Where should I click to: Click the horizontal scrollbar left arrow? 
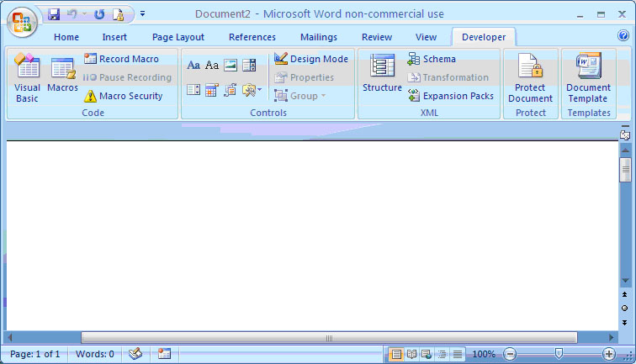click(10, 337)
